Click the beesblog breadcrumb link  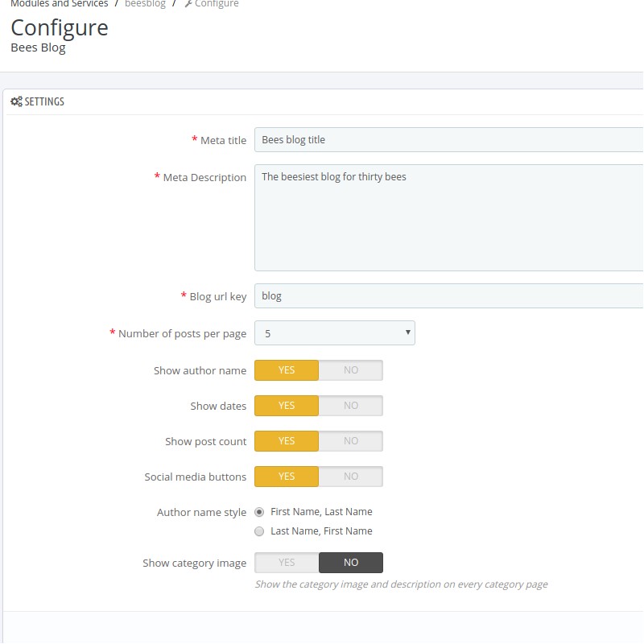[144, 4]
